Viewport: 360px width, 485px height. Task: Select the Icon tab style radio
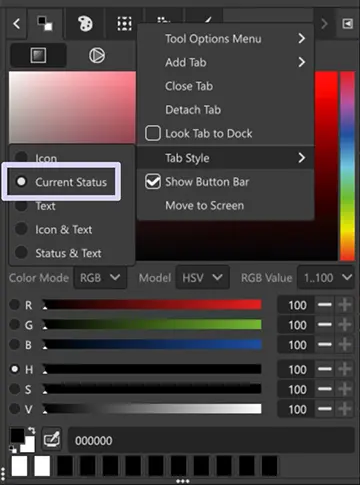pyautogui.click(x=21, y=157)
